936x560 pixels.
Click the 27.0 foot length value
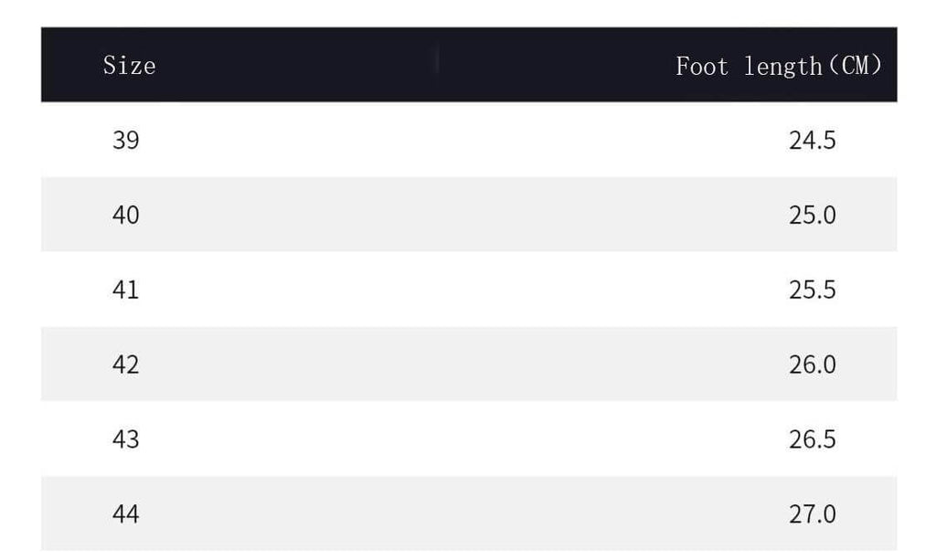click(813, 514)
